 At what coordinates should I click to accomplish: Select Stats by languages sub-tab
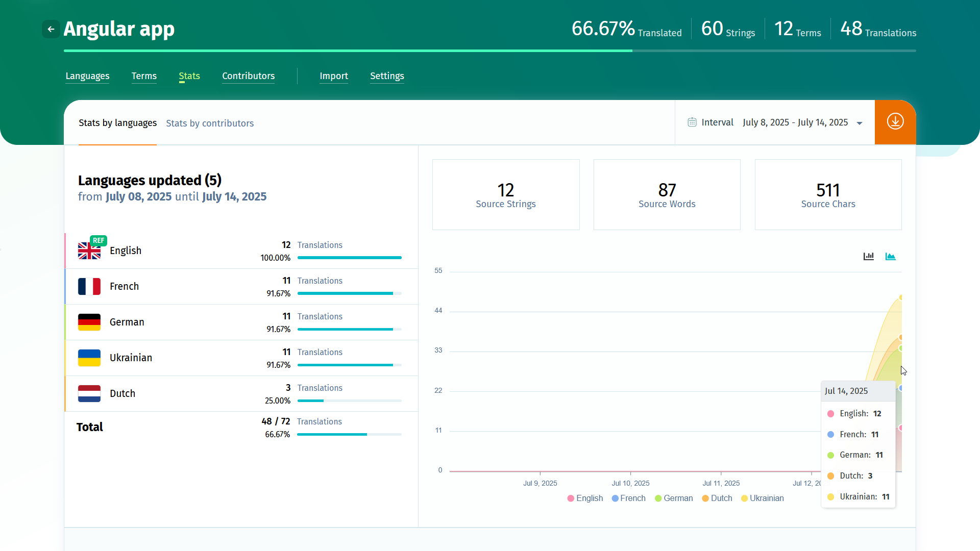tap(117, 123)
